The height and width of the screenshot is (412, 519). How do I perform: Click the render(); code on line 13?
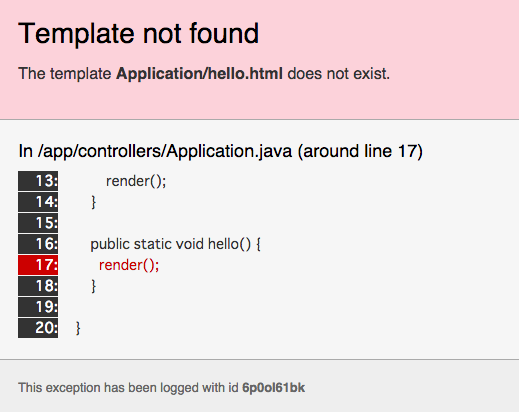click(136, 181)
